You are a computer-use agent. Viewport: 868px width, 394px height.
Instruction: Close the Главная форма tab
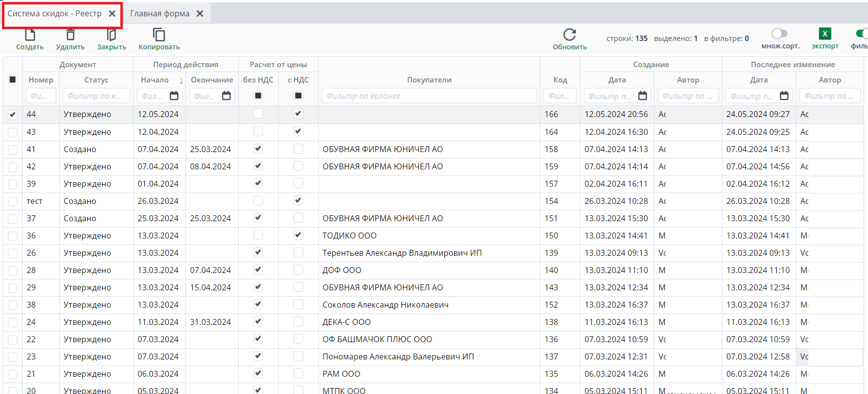pos(200,14)
